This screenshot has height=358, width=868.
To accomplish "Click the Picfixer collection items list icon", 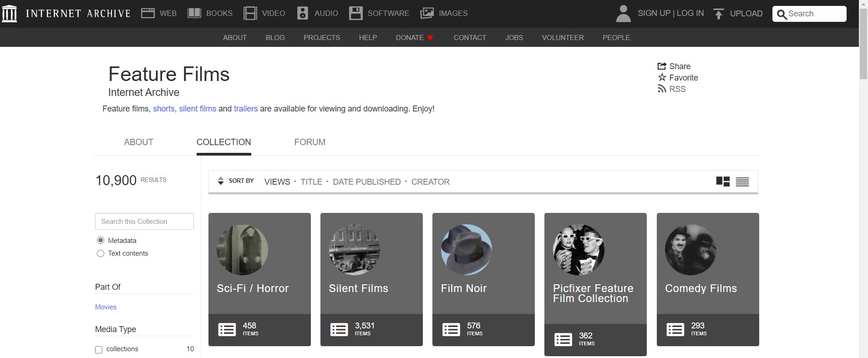I will (x=563, y=339).
